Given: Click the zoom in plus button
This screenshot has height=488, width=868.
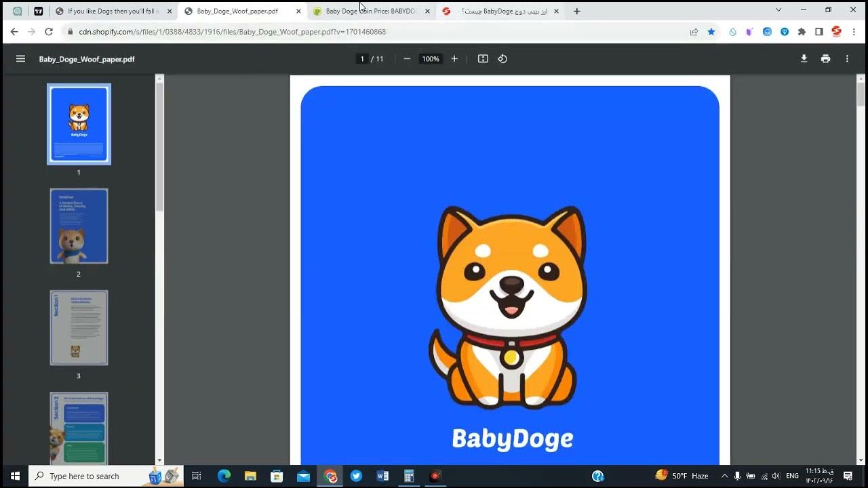Looking at the screenshot, I should pos(454,59).
